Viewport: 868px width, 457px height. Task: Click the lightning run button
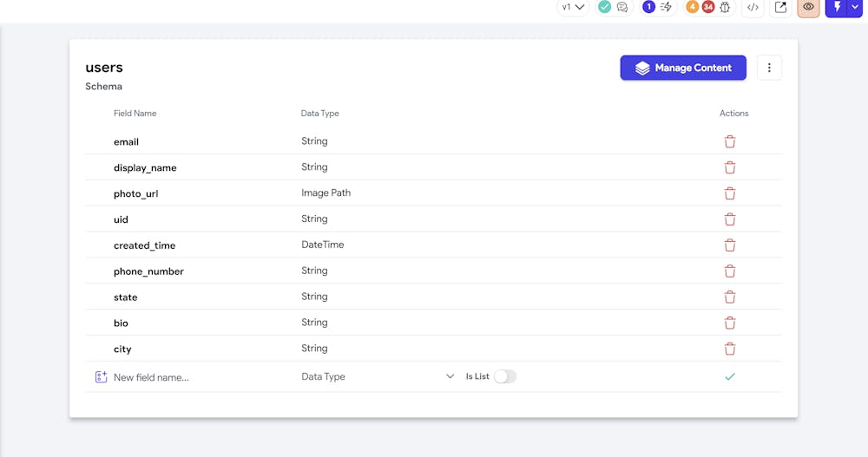coord(837,7)
